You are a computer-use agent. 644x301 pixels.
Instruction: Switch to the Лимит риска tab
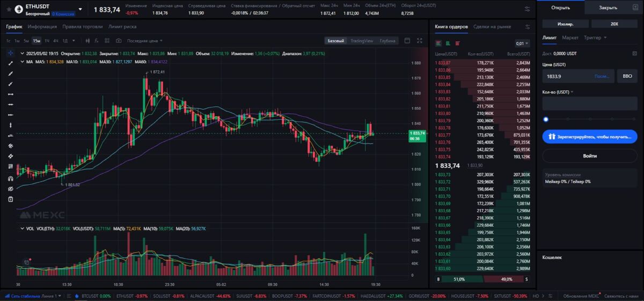(122, 26)
